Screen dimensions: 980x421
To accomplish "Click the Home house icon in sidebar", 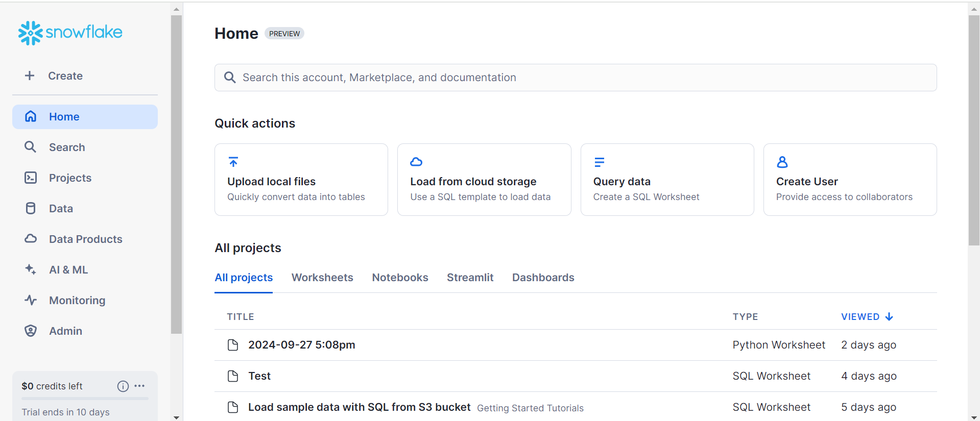I will pos(31,116).
